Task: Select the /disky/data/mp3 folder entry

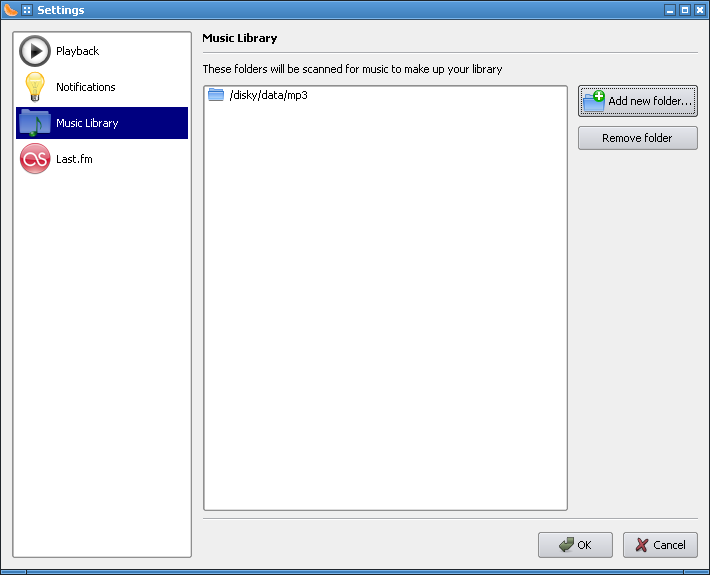Action: coord(385,95)
